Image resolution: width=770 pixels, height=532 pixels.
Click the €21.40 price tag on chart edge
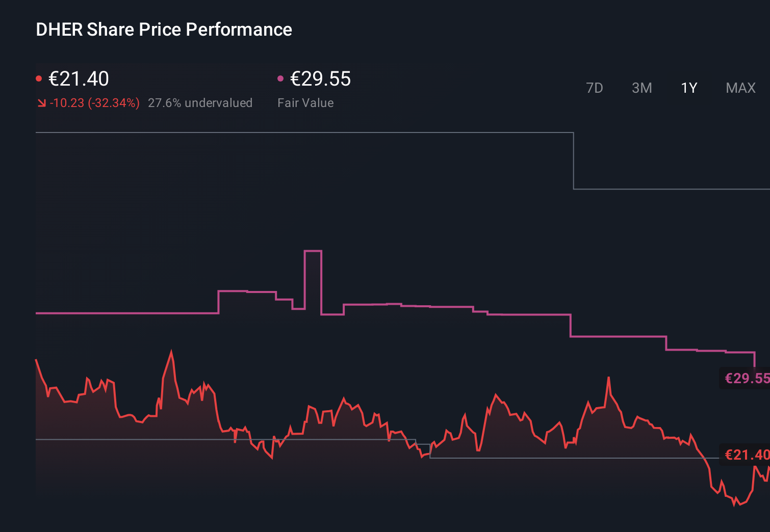tap(746, 455)
